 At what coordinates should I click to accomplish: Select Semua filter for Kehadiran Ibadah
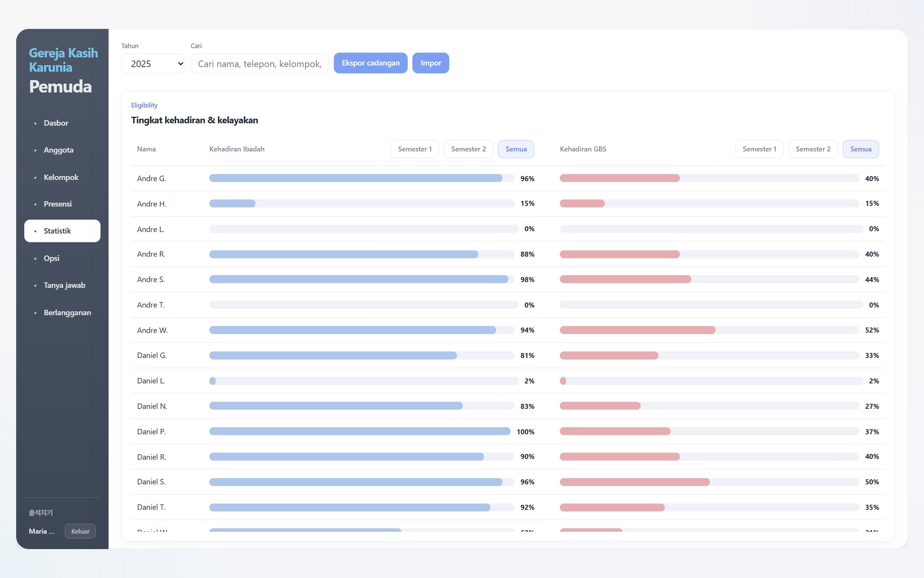point(516,149)
